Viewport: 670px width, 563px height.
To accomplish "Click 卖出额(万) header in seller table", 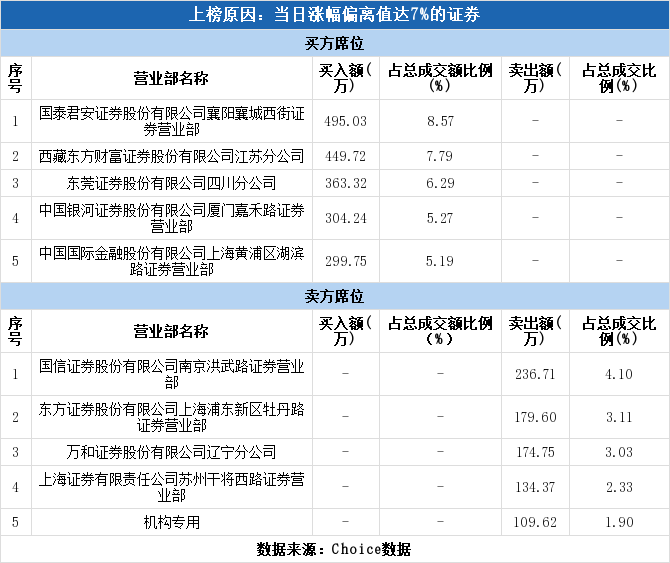I will point(535,331).
